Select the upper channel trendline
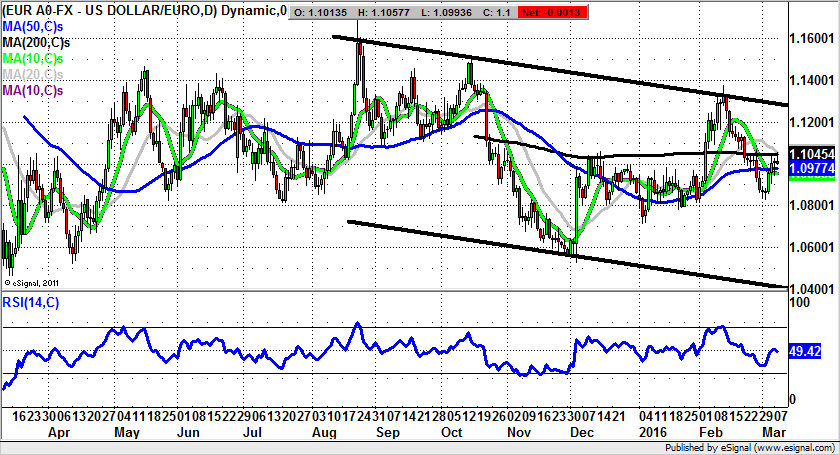 pos(560,71)
